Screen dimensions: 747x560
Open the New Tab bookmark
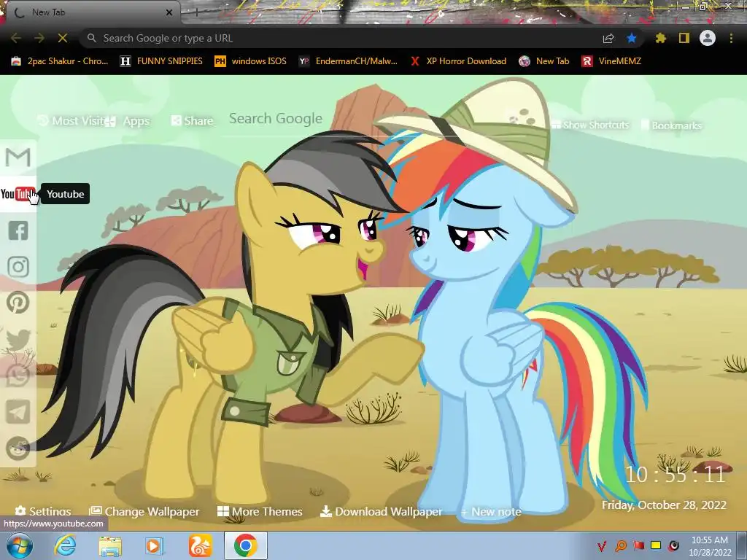pyautogui.click(x=544, y=61)
